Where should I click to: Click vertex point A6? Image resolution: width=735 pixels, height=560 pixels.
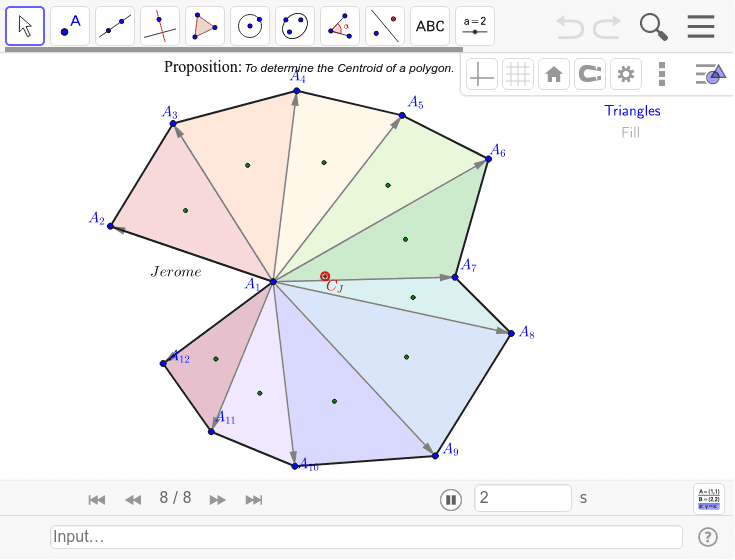pyautogui.click(x=488, y=159)
